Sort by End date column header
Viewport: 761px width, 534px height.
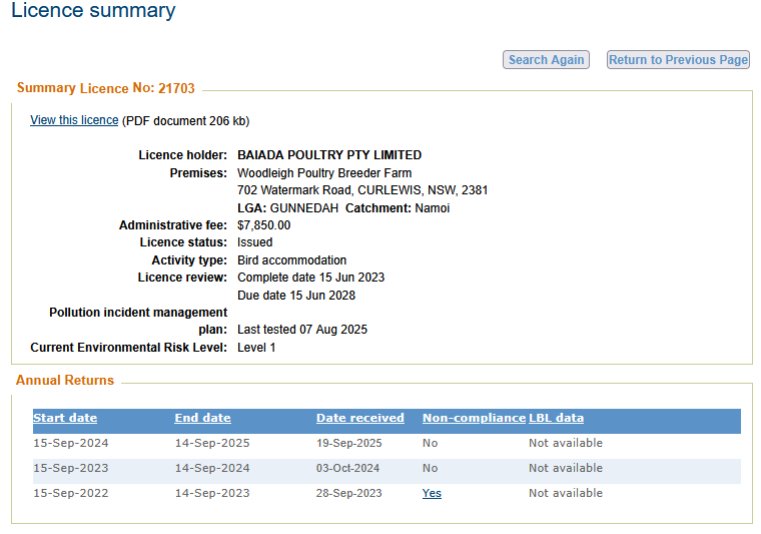point(202,418)
